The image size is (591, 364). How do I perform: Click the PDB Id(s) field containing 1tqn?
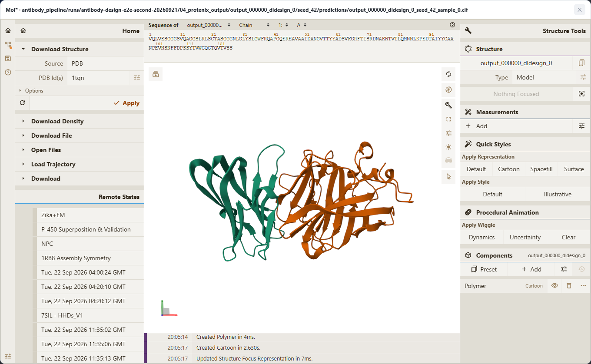click(x=99, y=78)
